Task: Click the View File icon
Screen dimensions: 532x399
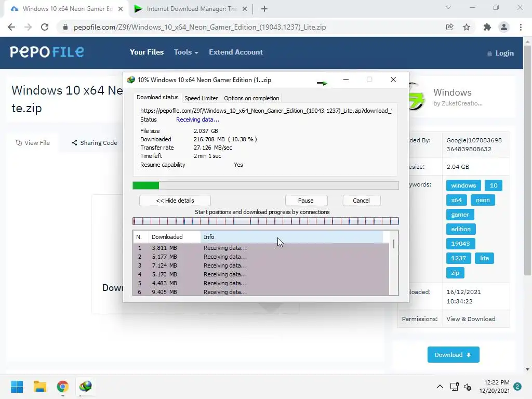Action: 19,143
